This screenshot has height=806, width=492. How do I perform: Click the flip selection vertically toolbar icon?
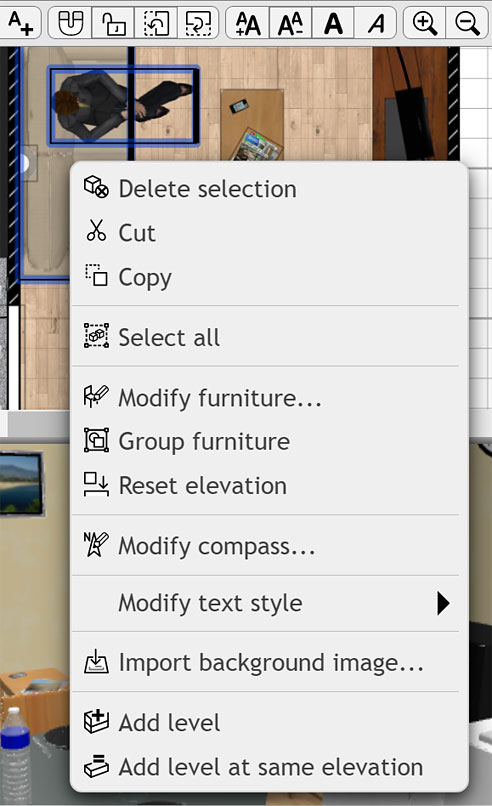pos(198,23)
